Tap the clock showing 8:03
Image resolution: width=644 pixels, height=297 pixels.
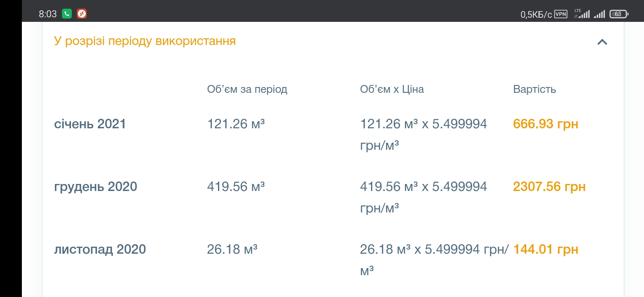(x=48, y=14)
